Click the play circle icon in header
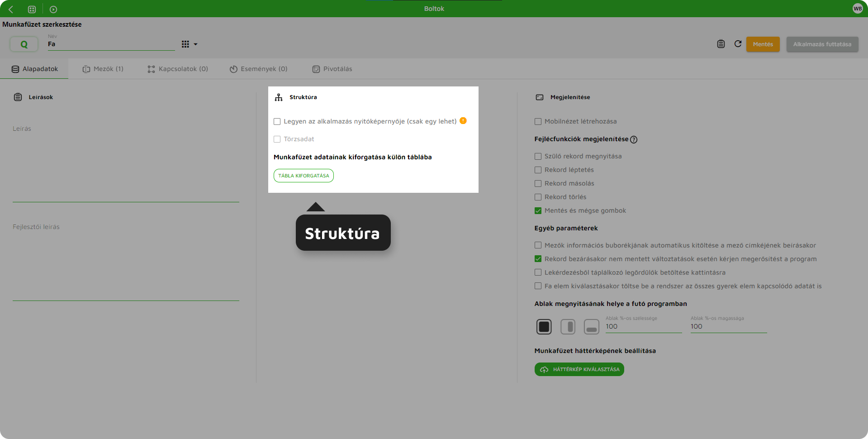 click(53, 9)
